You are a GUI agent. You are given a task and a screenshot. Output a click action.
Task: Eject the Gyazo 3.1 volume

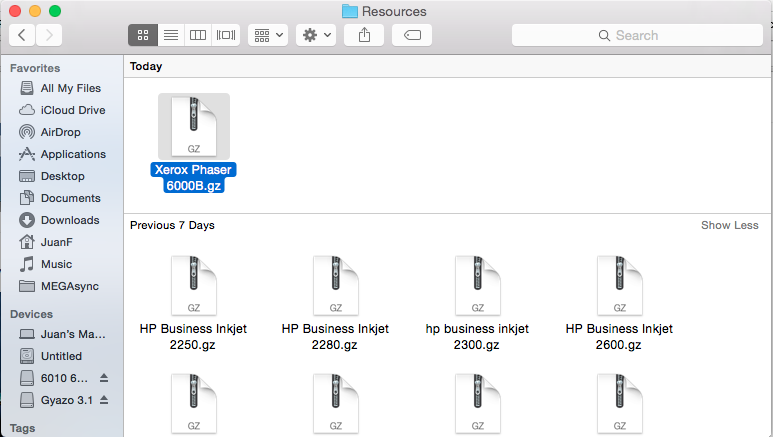[x=104, y=400]
